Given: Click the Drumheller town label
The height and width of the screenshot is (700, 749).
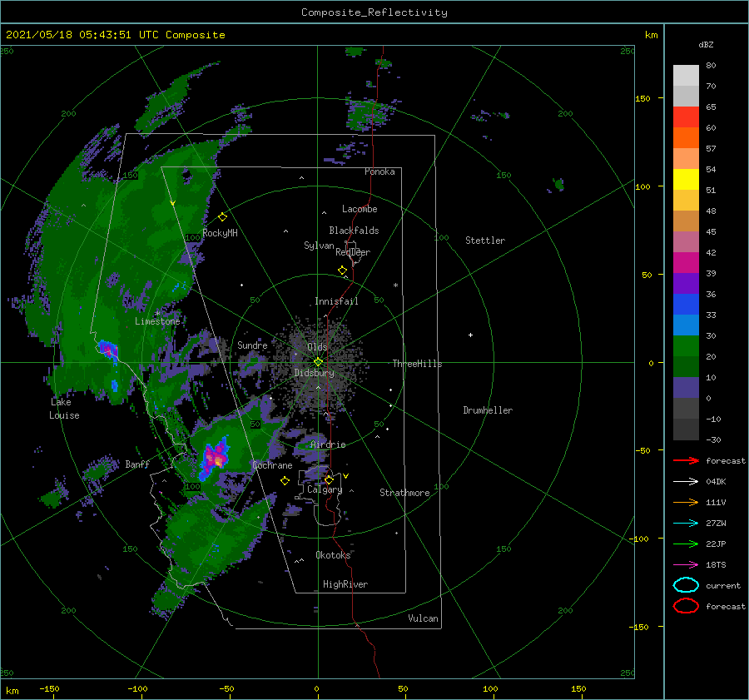Looking at the screenshot, I should (x=488, y=410).
